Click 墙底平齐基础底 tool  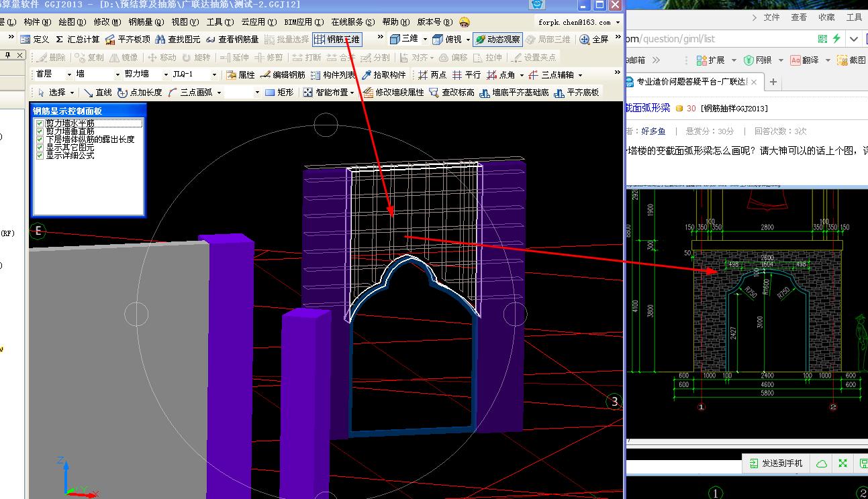(514, 92)
